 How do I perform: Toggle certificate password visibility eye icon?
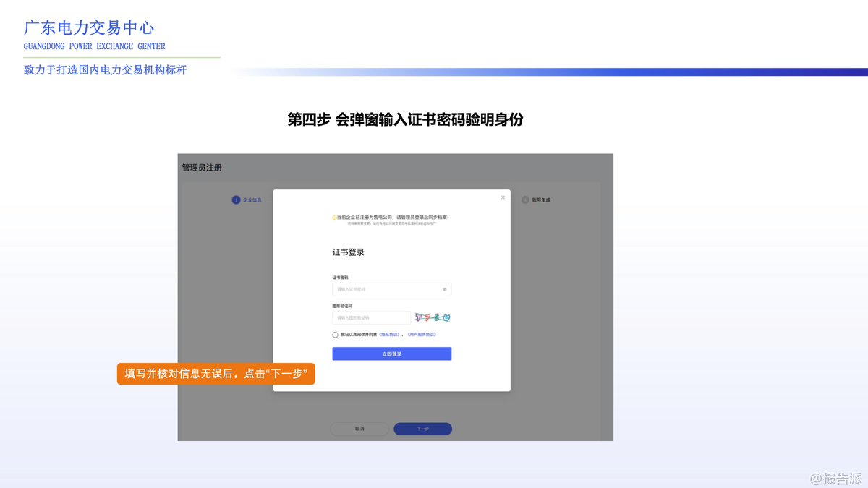(444, 289)
